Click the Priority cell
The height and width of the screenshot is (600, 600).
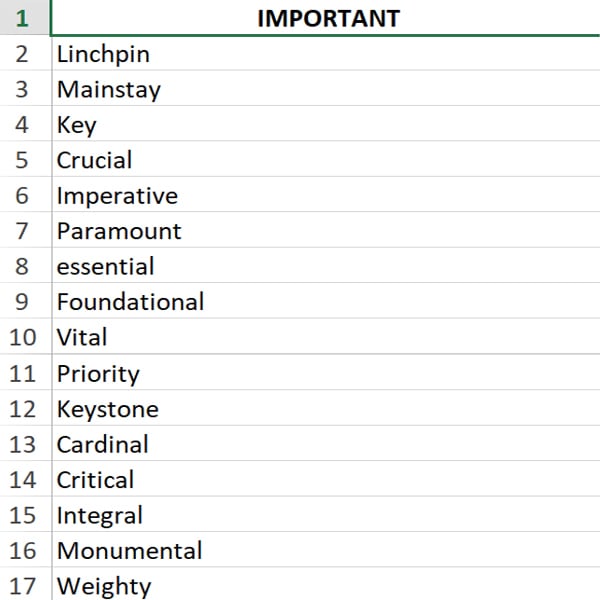[326, 372]
